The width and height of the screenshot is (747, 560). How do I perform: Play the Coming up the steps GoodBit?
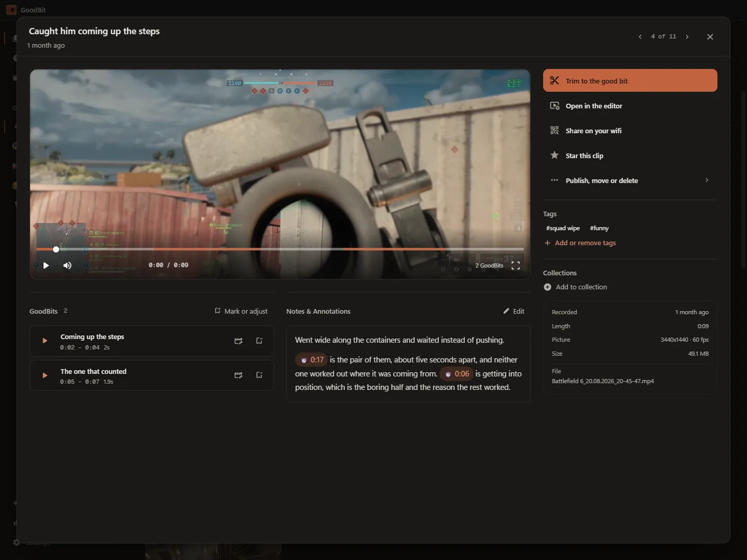tap(45, 341)
